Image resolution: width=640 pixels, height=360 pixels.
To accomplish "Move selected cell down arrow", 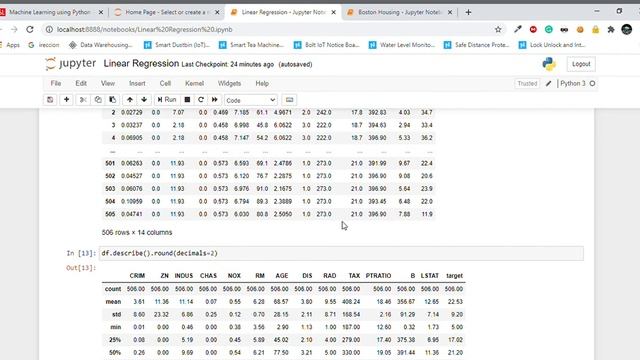I will 144,100.
